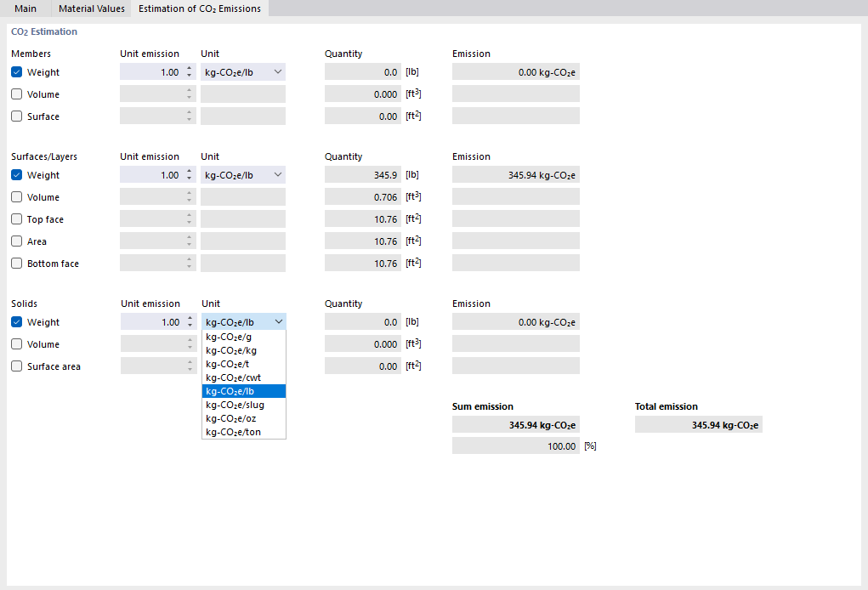Click the up arrow on Members unit emission
The height and width of the screenshot is (590, 868).
(191, 68)
